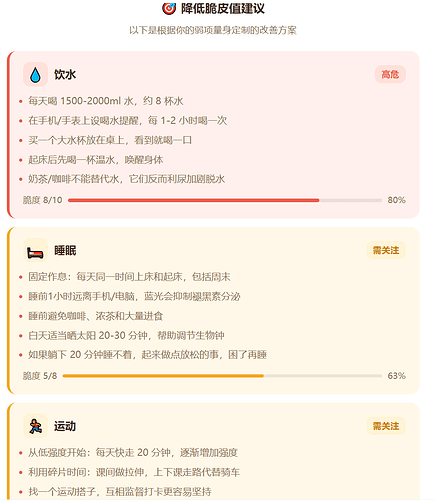Click the tip 从低强度开始 每天快走 20 分钟
The image size is (435, 500).
pos(133,452)
